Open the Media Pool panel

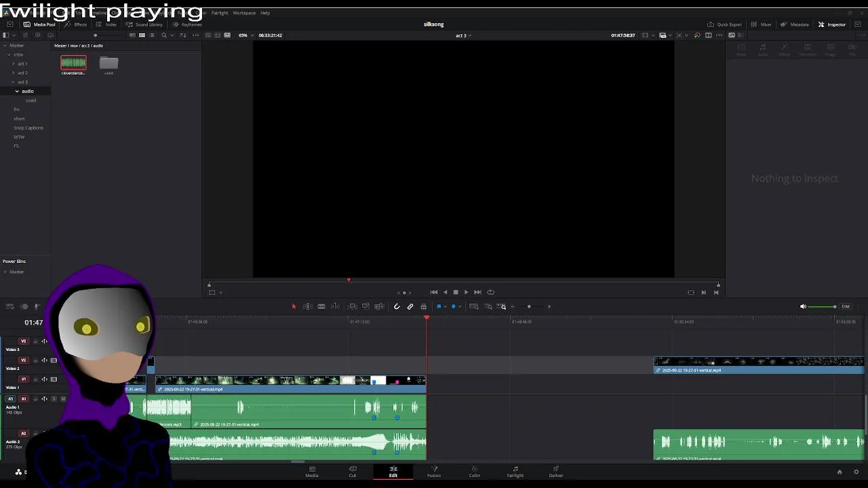tap(39, 24)
